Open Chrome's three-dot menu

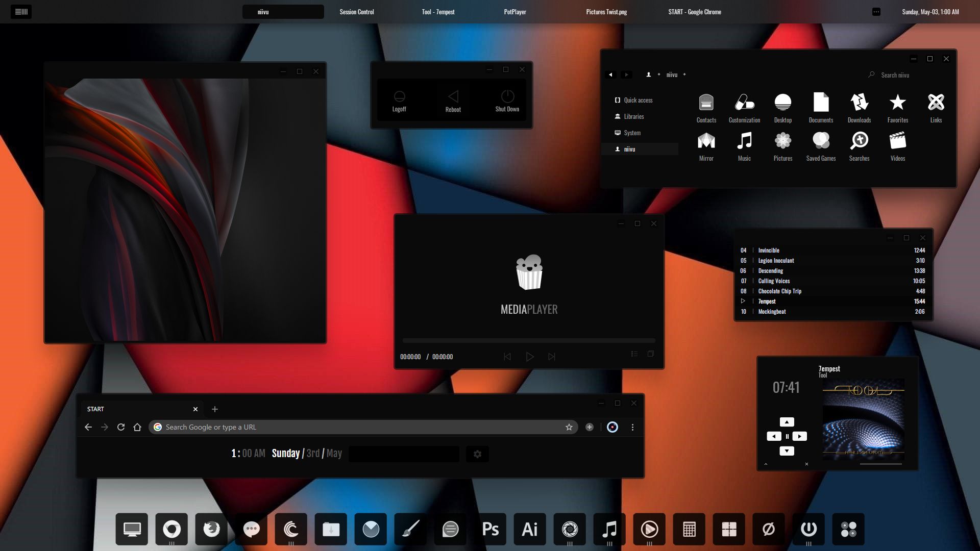tap(633, 427)
